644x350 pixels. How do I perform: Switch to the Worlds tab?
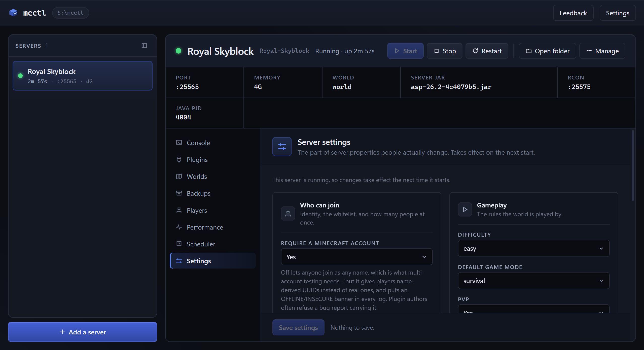(x=213, y=177)
